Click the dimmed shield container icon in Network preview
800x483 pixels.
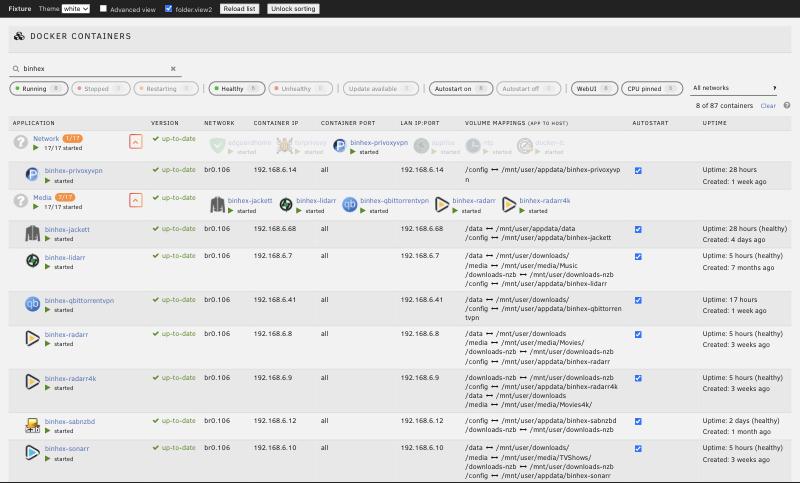217,146
